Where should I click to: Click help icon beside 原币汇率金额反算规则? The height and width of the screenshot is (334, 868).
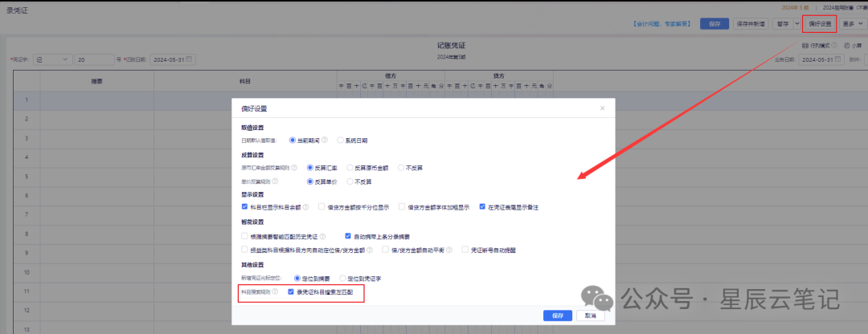[x=294, y=167]
